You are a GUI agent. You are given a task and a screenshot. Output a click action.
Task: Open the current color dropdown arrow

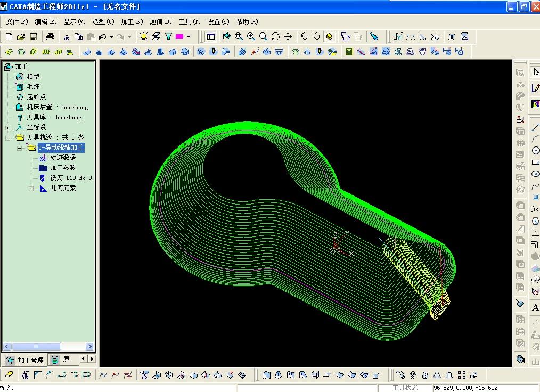coord(189,37)
